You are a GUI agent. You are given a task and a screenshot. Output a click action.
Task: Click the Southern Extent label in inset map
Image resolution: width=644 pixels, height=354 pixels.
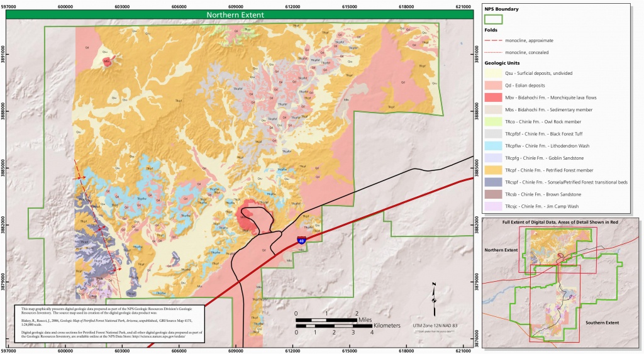pos(600,323)
